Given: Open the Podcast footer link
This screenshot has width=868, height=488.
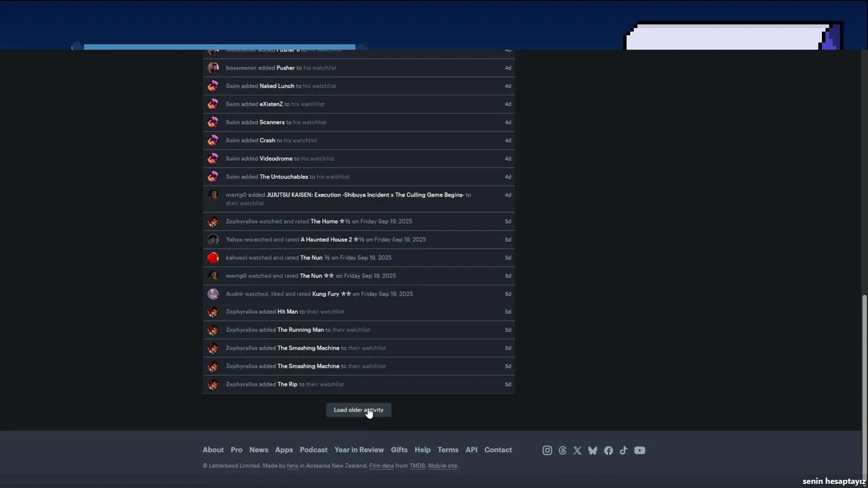Looking at the screenshot, I should [313, 450].
